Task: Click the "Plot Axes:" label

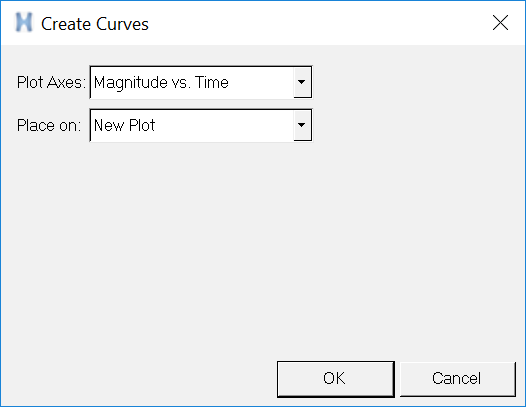Action: click(51, 82)
